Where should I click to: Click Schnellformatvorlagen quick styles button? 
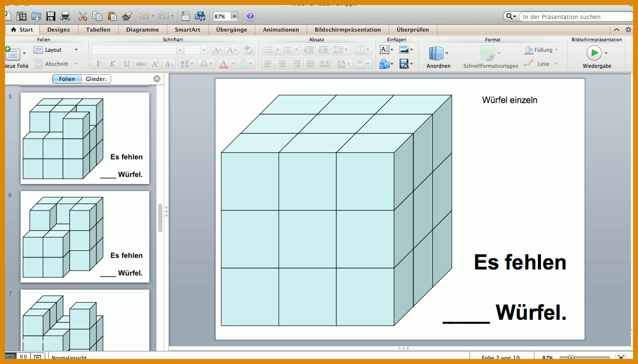point(490,57)
